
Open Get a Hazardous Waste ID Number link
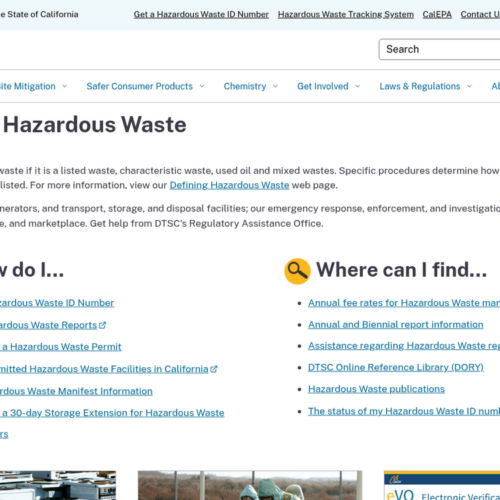click(x=201, y=15)
